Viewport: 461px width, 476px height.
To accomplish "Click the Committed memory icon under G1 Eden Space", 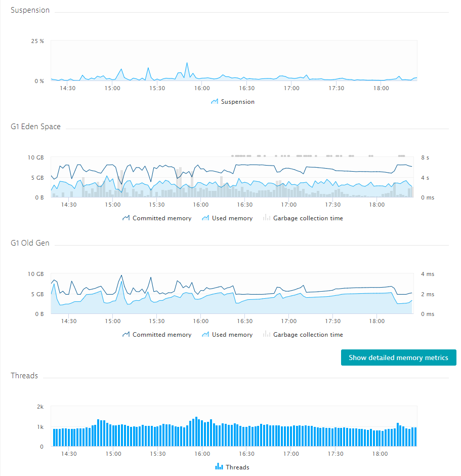I will pyautogui.click(x=125, y=218).
